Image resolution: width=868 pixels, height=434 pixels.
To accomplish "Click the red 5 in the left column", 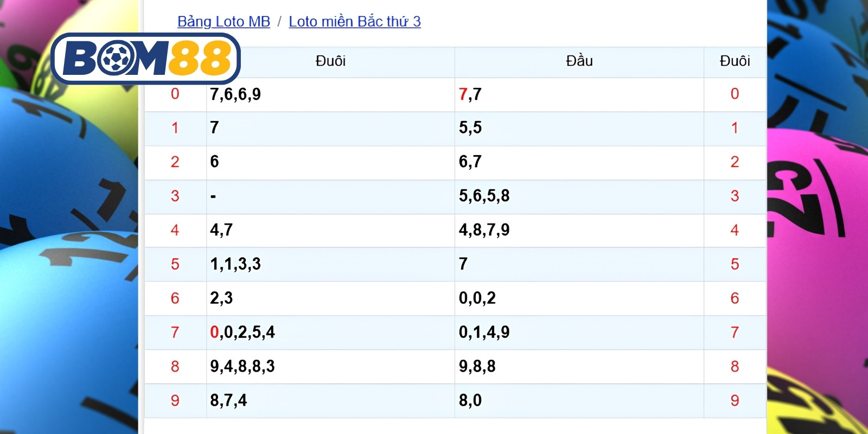I will click(175, 265).
